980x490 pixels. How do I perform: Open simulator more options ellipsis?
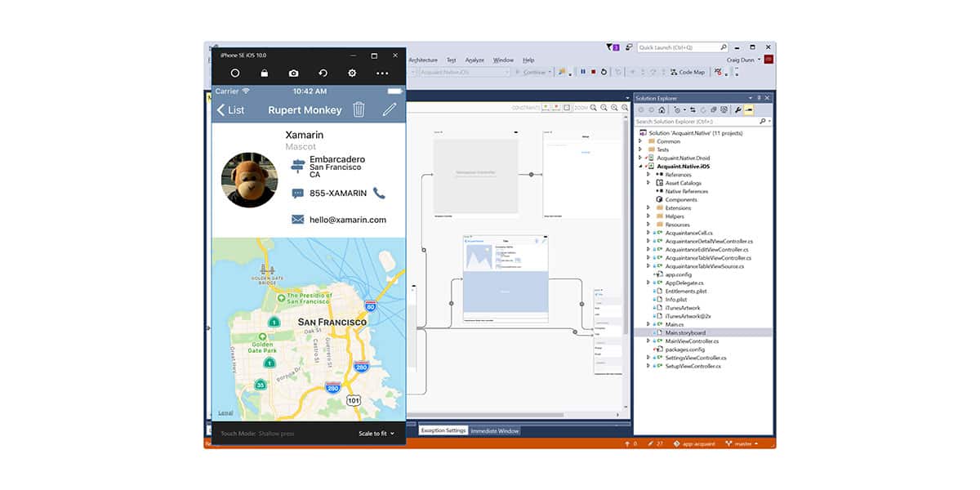382,73
